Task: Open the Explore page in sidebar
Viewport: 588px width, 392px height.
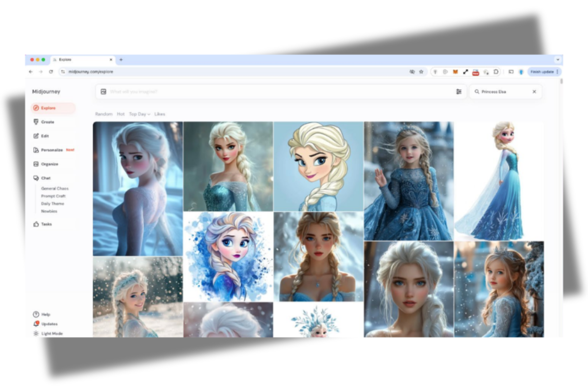Action: pos(53,108)
